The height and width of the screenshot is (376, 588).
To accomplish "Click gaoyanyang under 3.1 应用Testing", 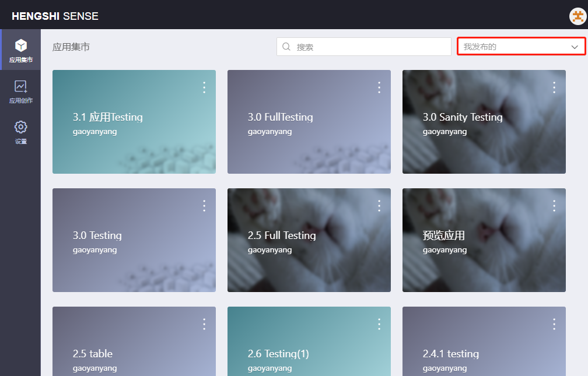I will click(95, 132).
